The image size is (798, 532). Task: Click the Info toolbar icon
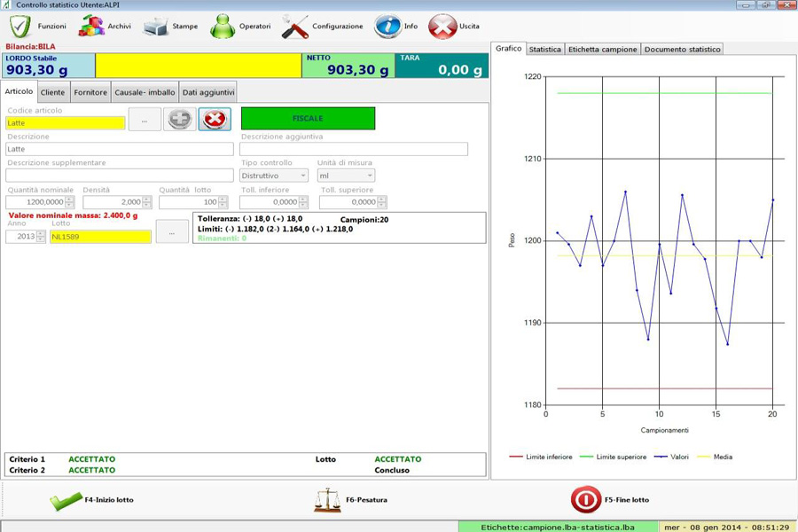coord(387,26)
